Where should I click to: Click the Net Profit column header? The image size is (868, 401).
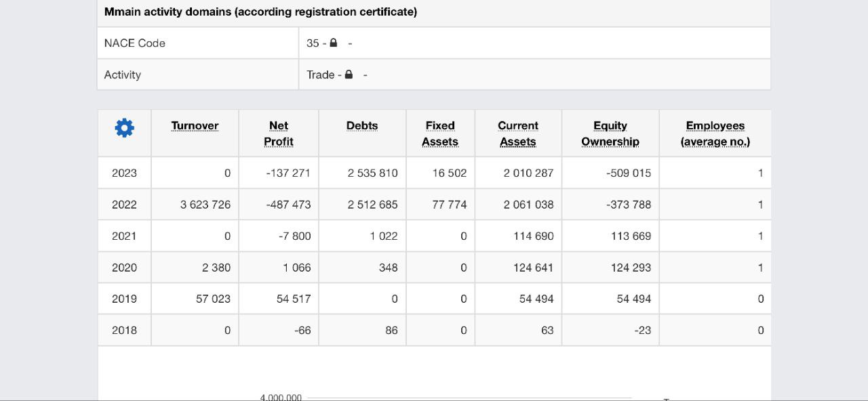[x=278, y=133]
